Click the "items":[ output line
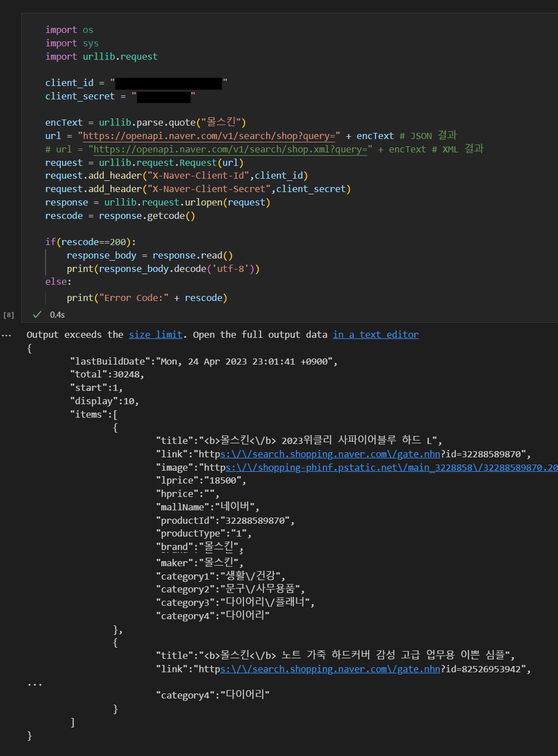 pos(94,414)
